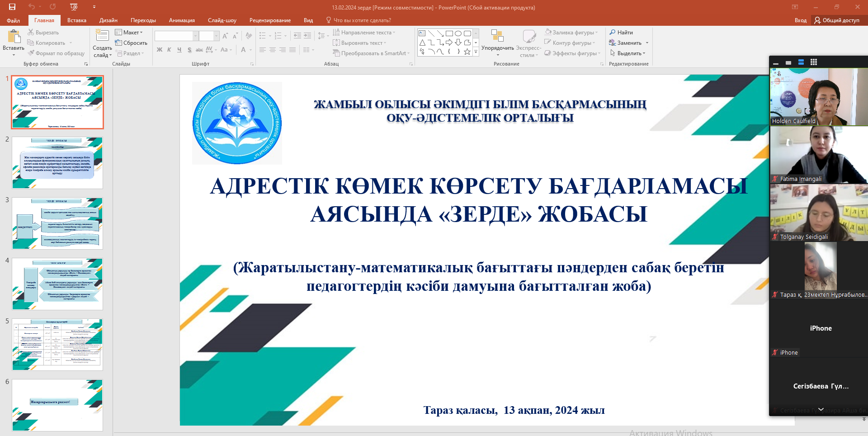The height and width of the screenshot is (436, 868).
Task: Open ribbon display options in title bar
Action: click(x=795, y=7)
